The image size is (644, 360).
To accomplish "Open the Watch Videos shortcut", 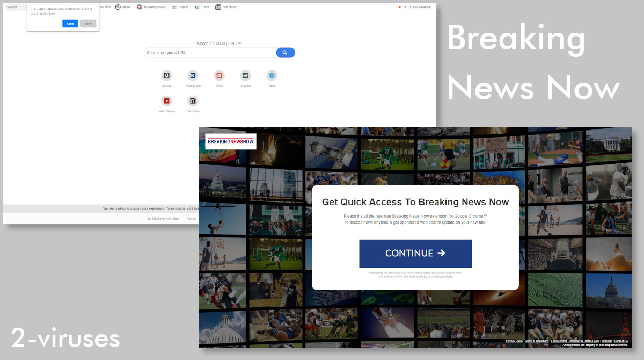I will click(167, 102).
